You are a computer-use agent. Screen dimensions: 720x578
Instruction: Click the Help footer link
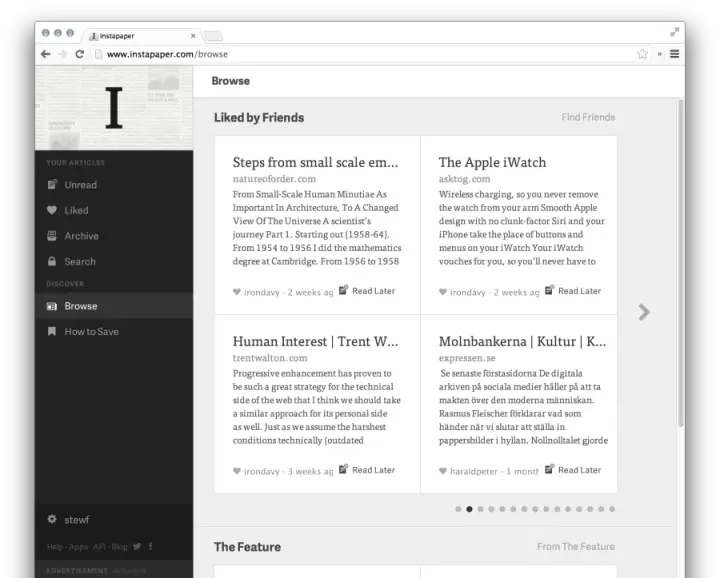coord(55,547)
